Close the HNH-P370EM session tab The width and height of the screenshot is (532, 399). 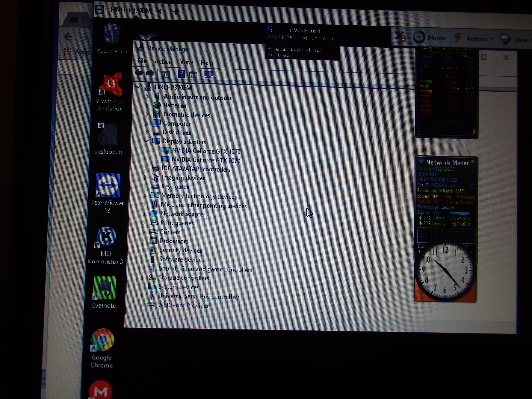coord(159,11)
